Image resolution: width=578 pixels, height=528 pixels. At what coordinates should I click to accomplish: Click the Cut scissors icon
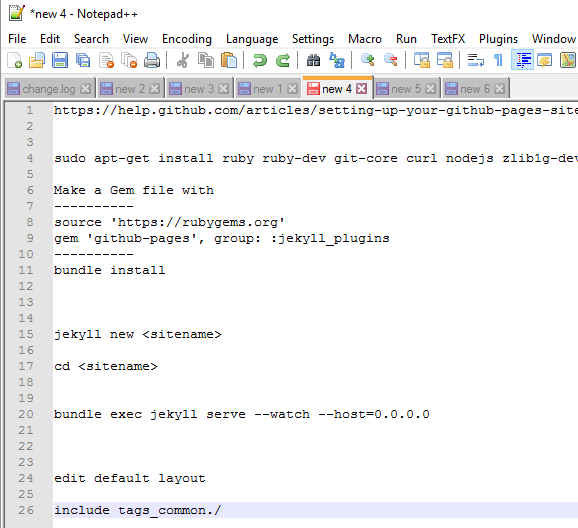182,60
